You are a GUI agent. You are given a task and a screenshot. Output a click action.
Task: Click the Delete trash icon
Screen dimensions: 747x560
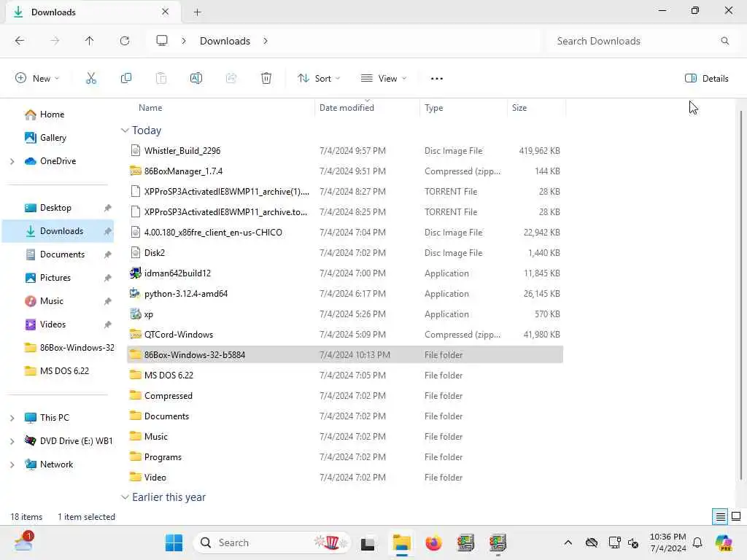coord(266,78)
